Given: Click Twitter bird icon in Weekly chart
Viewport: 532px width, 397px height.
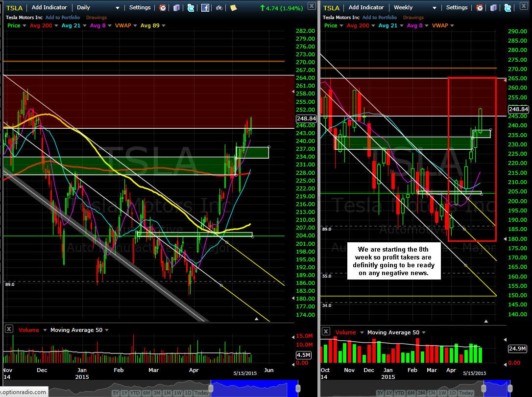Looking at the screenshot, I should point(508,8).
